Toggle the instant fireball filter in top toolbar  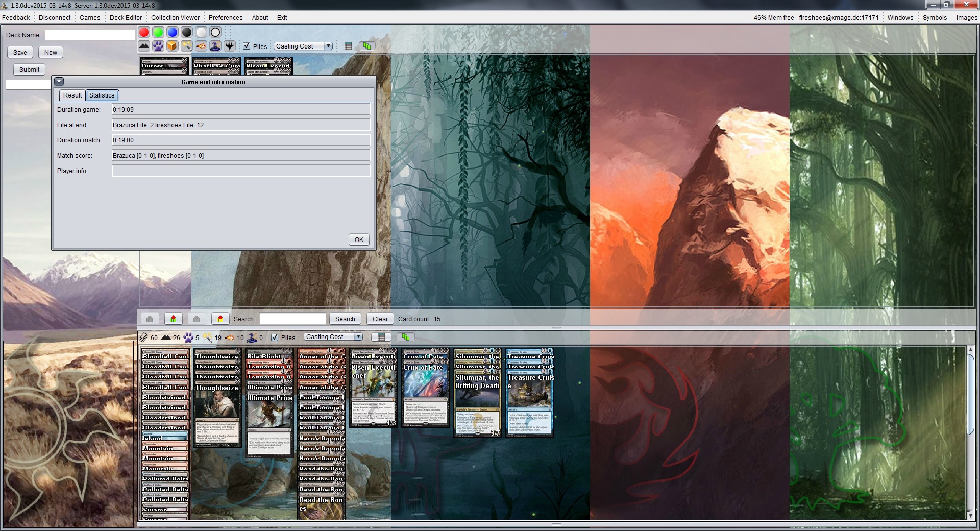(x=201, y=46)
